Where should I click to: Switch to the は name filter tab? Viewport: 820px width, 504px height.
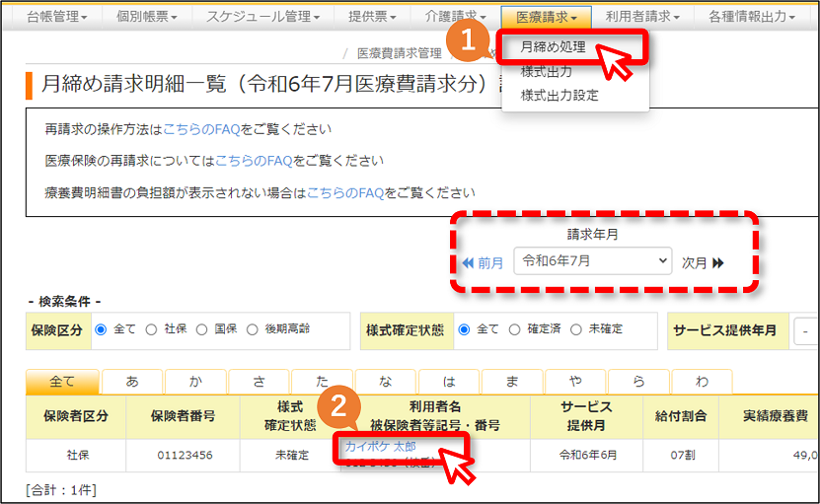(x=449, y=382)
